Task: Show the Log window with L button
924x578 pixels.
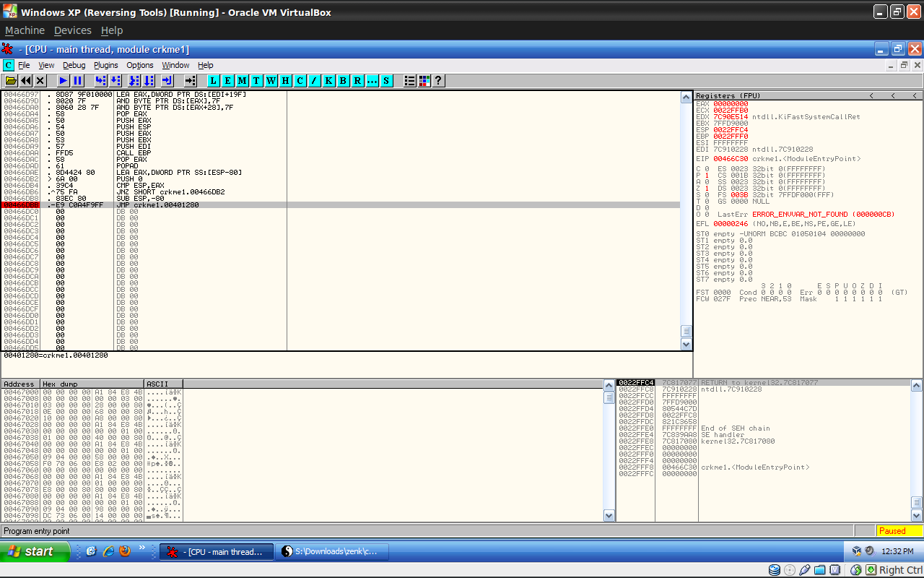Action: pos(214,81)
